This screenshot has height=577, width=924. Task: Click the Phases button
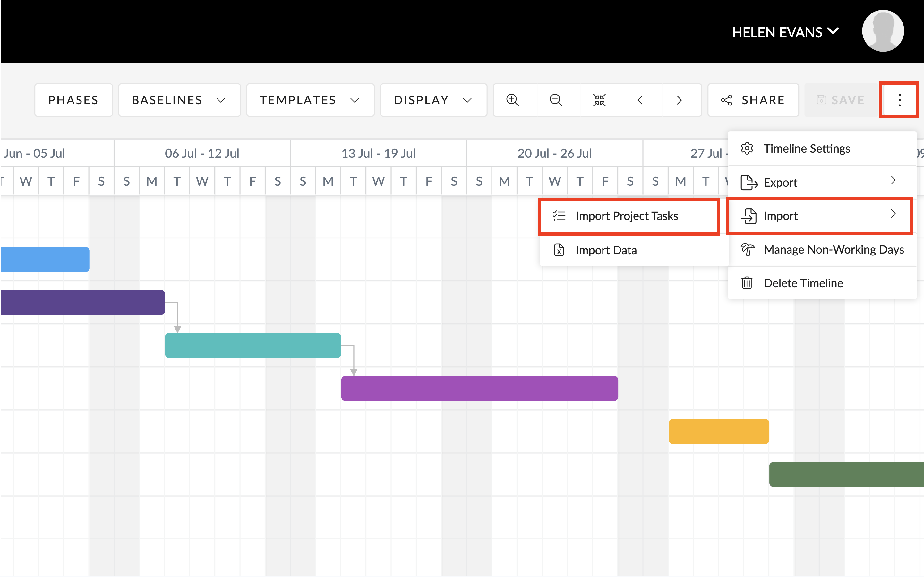(73, 100)
